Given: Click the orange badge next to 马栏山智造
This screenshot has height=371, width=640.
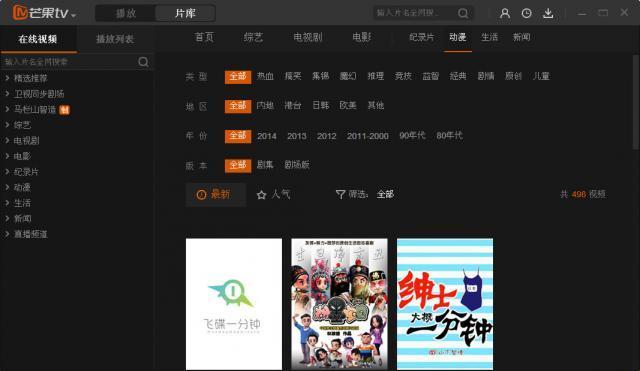Looking at the screenshot, I should 64,110.
